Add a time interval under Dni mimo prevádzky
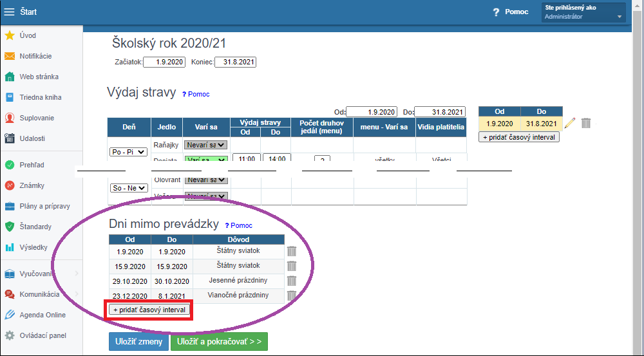Screen dimensions: 644x356 pos(149,310)
